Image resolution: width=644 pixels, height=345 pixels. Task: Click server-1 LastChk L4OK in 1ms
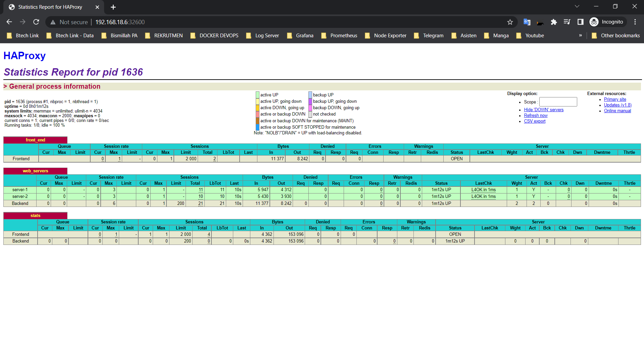(x=483, y=190)
